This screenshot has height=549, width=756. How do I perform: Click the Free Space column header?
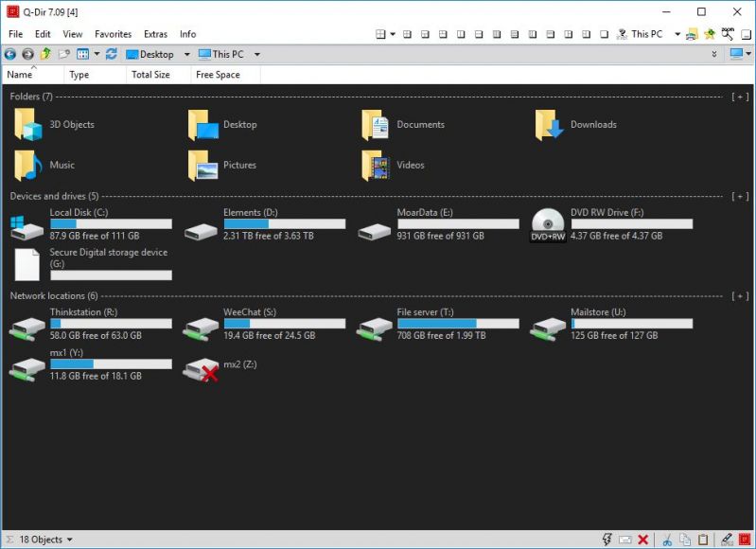click(218, 75)
